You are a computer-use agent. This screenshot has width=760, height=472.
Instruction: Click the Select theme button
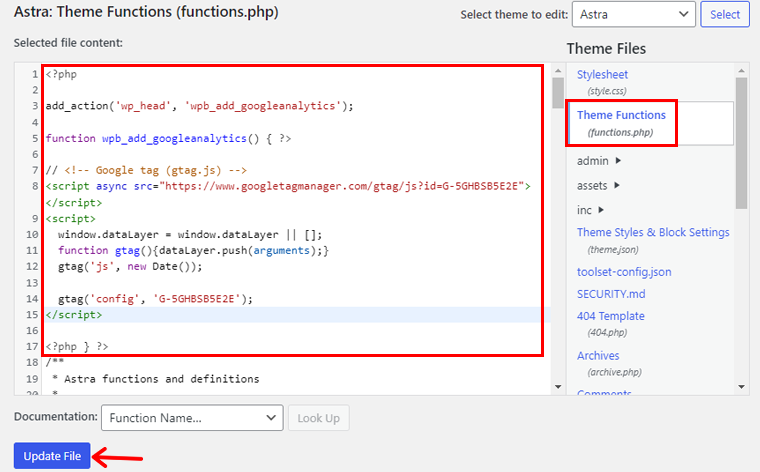[x=725, y=15]
